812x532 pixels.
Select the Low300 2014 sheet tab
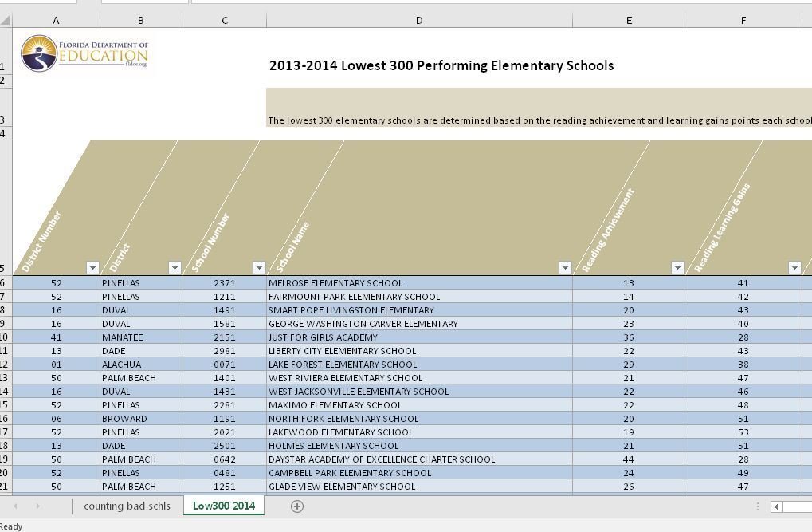(x=224, y=506)
